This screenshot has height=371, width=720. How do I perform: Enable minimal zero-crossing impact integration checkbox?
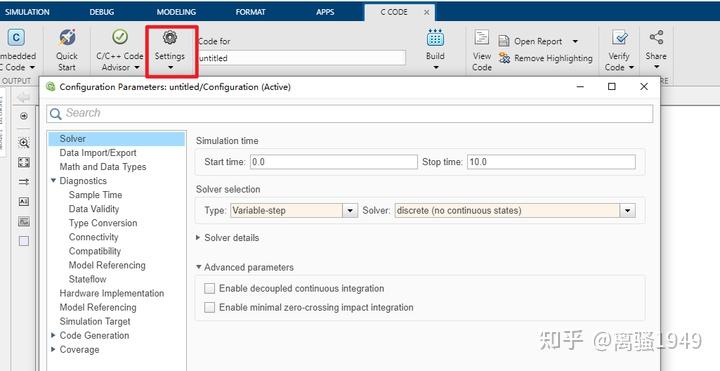(209, 307)
